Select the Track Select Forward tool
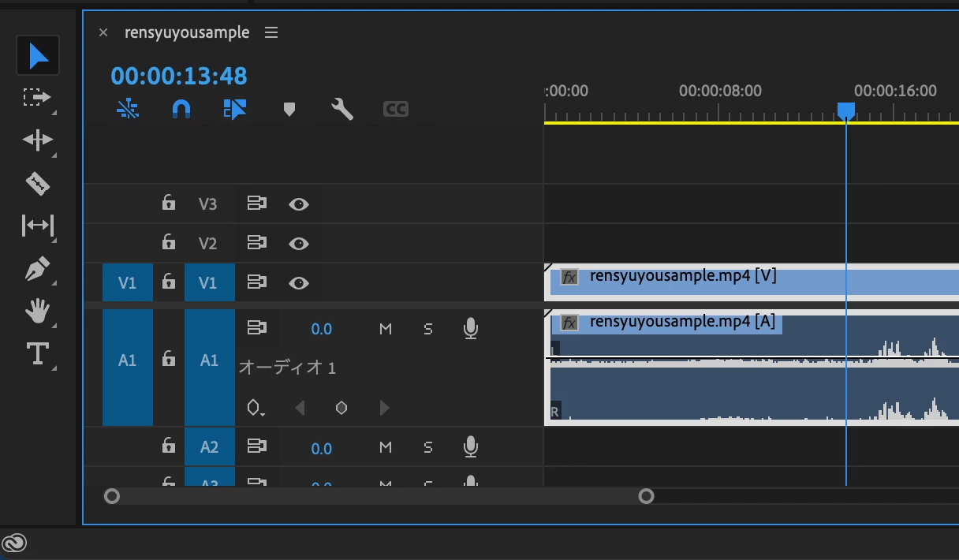 click(37, 97)
